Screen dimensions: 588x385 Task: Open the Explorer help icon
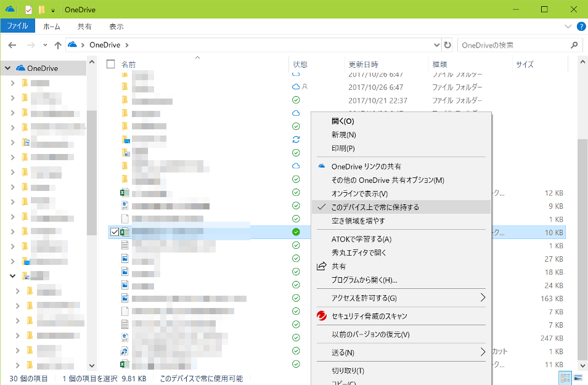tap(581, 26)
